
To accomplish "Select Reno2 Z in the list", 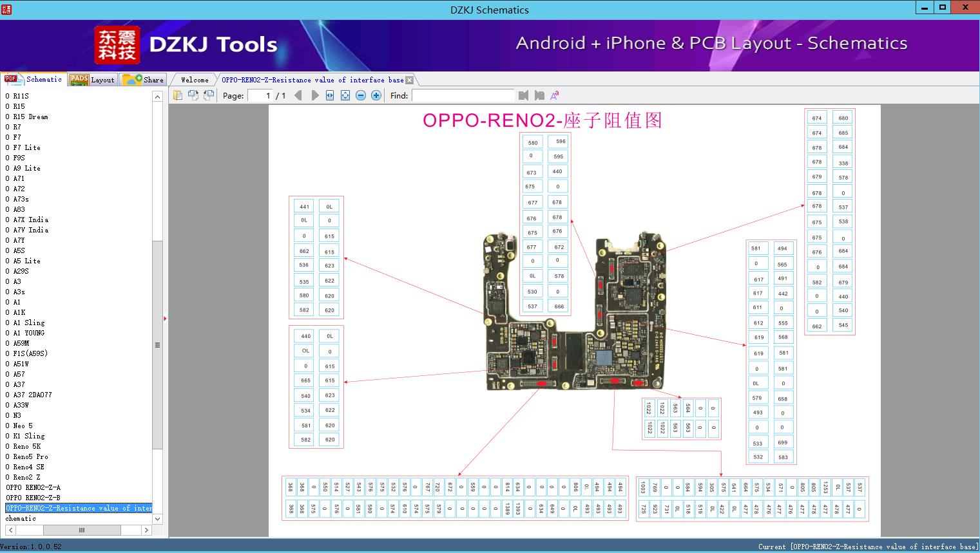I will click(23, 477).
